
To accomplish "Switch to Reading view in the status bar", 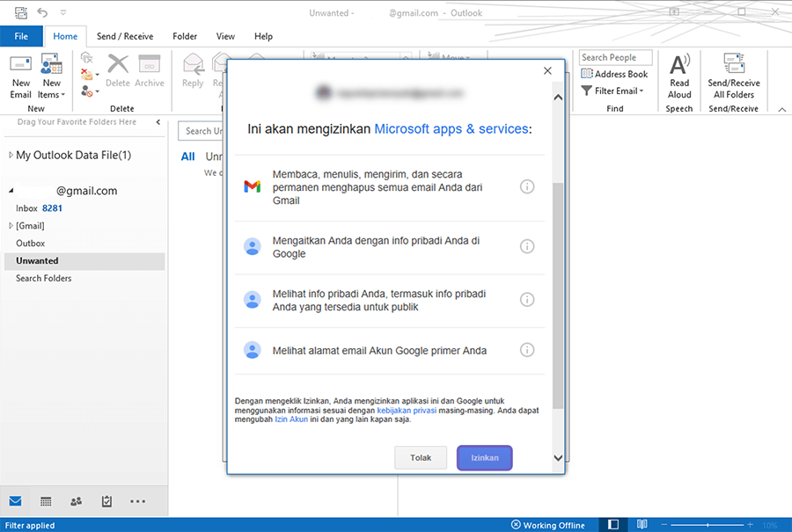I will pos(642,524).
